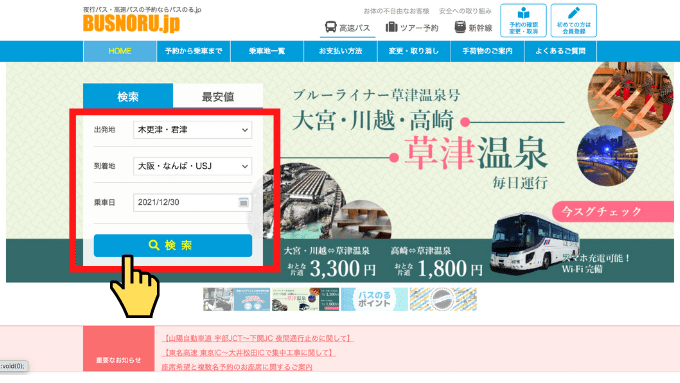
Task: Open the 予約から乗車まで menu item
Action: (193, 51)
